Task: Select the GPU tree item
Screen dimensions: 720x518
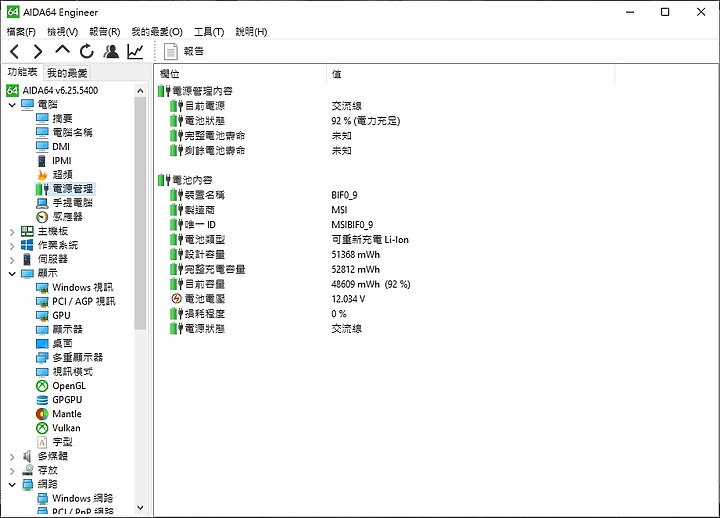Action: coord(61,315)
